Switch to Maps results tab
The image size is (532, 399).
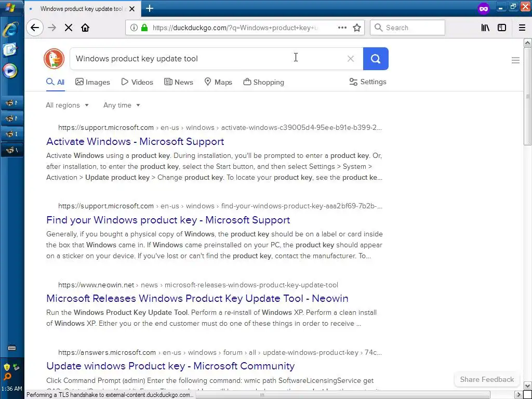pos(218,82)
